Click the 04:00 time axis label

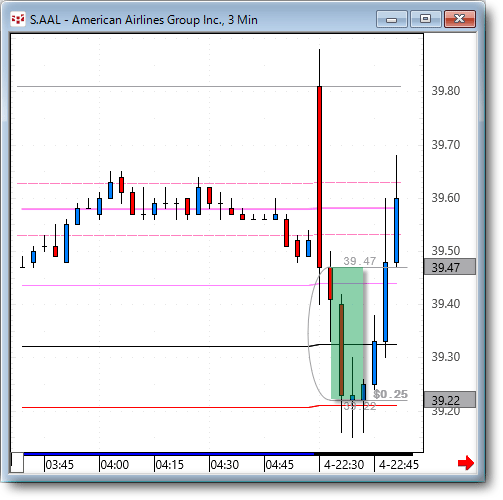115,465
